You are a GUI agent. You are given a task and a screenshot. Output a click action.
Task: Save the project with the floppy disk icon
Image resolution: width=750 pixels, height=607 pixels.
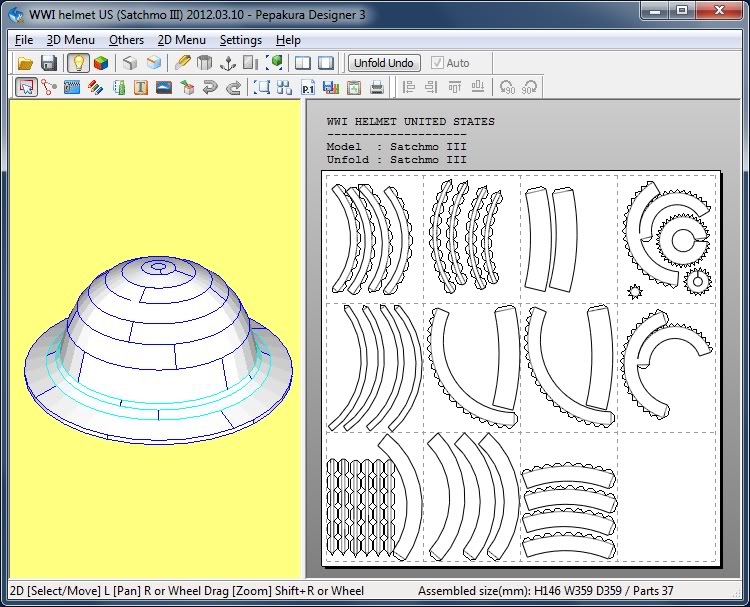tap(48, 63)
